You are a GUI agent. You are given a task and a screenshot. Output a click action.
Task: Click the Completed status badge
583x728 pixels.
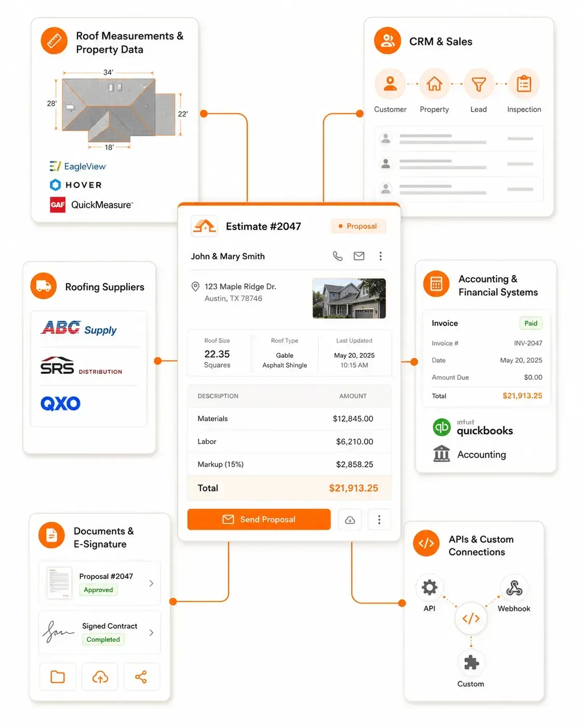pos(103,640)
